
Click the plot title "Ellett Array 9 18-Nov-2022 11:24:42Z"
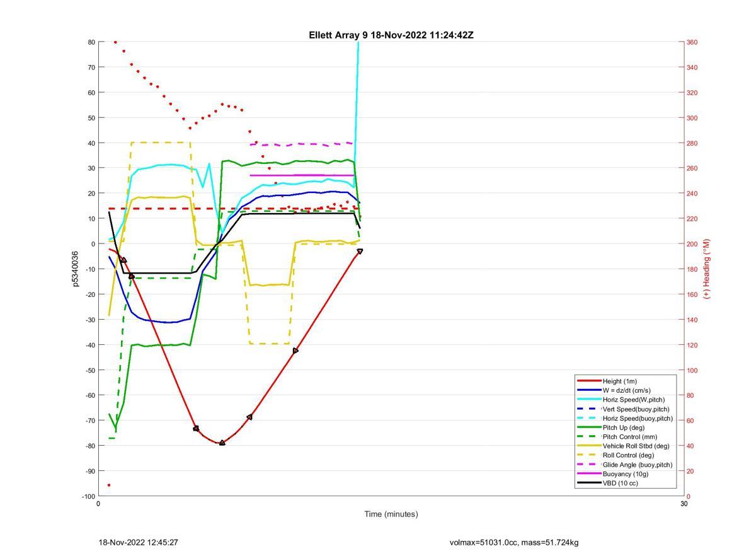(x=391, y=35)
